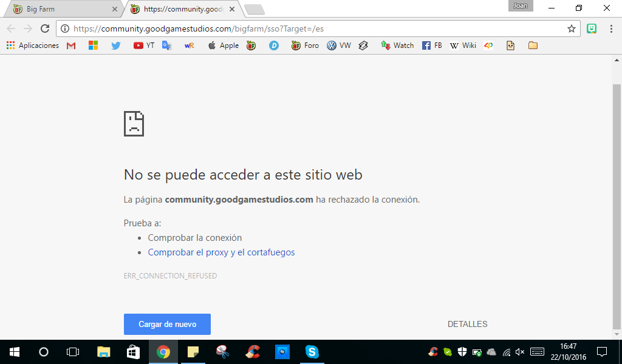This screenshot has height=364, width=622.
Task: Open the Google Translate bookmark
Action: [166, 45]
